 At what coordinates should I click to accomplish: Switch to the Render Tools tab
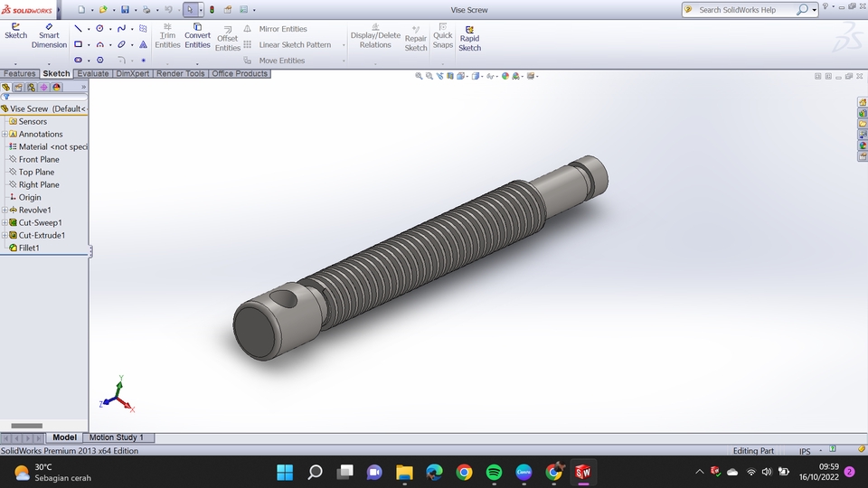point(181,73)
